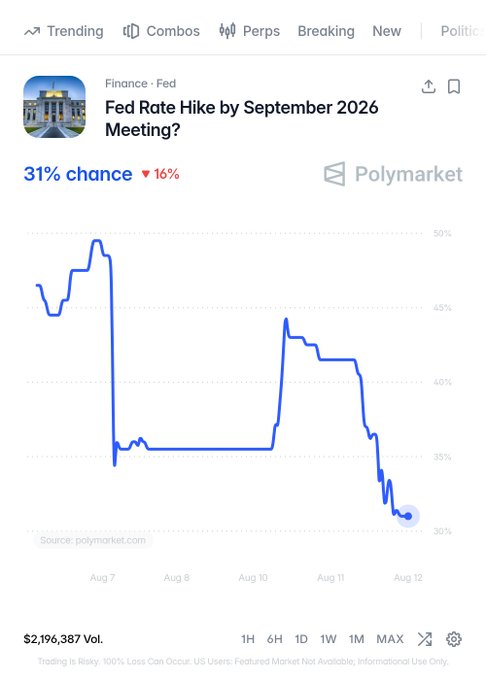Bookmark this Fed market
The width and height of the screenshot is (486, 680).
[454, 87]
